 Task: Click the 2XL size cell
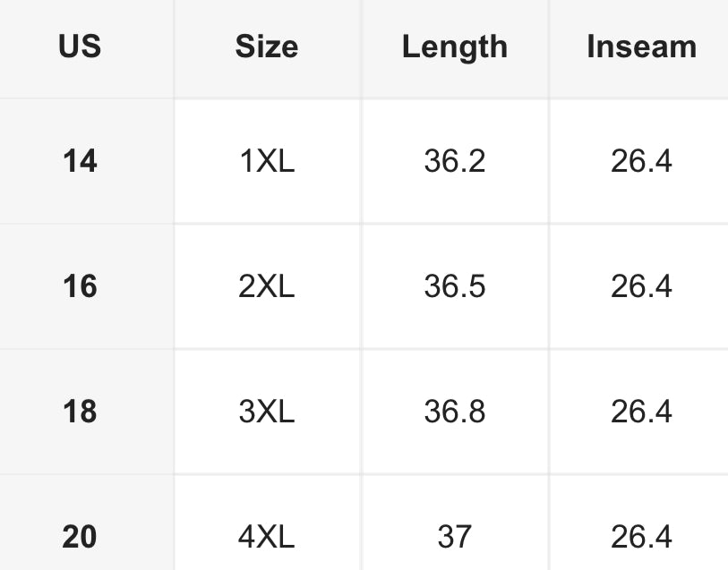267,286
